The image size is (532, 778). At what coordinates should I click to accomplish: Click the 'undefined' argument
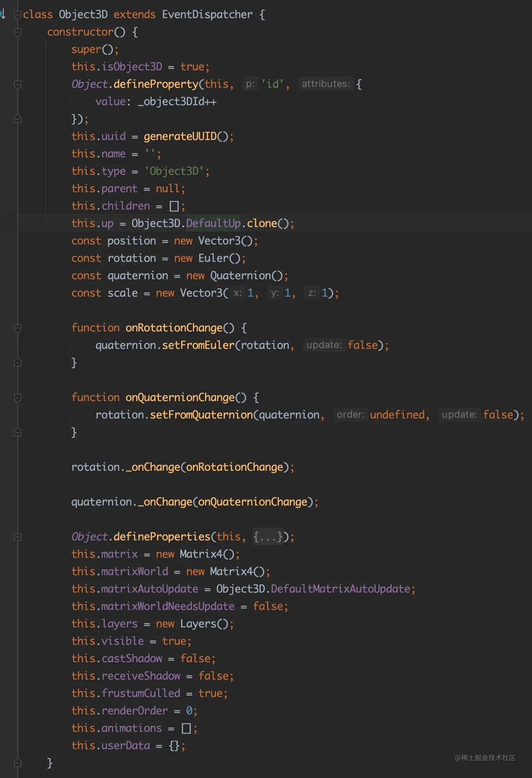(x=397, y=415)
